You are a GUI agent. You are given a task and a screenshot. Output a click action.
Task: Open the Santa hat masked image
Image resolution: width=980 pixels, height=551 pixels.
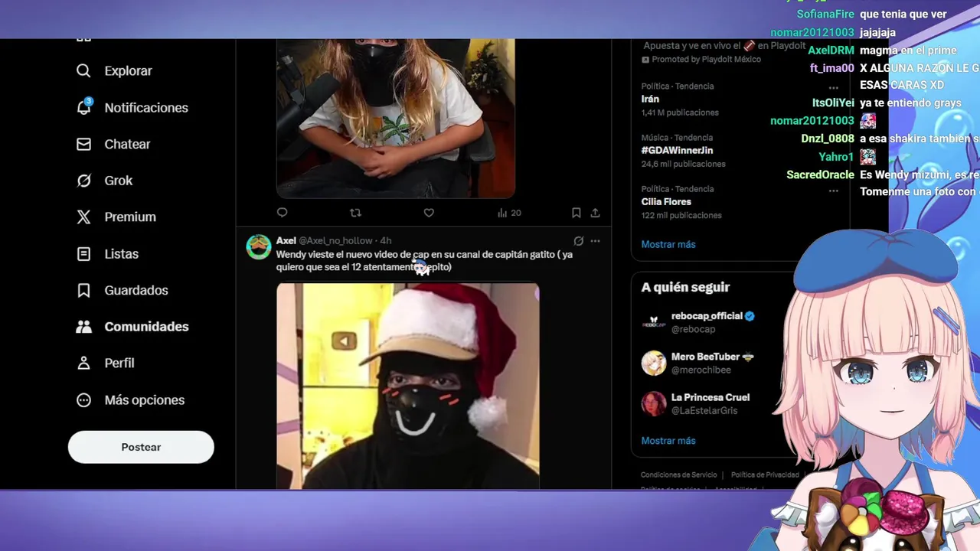point(407,386)
